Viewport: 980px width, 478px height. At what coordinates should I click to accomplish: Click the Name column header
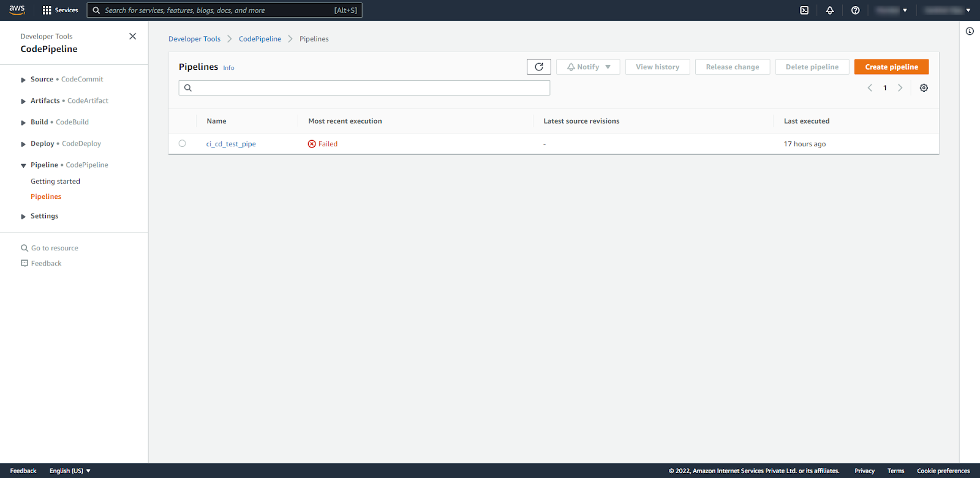tap(217, 121)
